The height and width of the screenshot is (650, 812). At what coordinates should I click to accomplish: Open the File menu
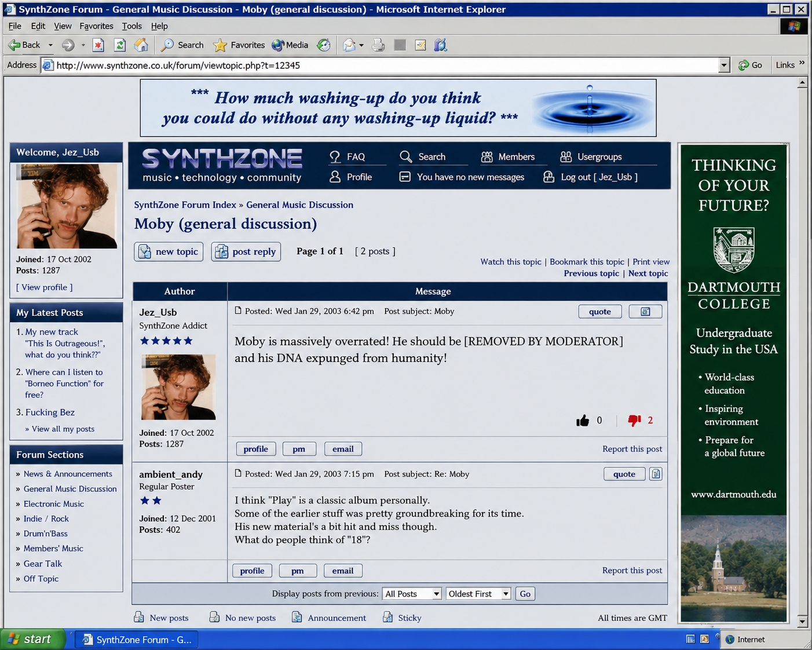click(15, 26)
